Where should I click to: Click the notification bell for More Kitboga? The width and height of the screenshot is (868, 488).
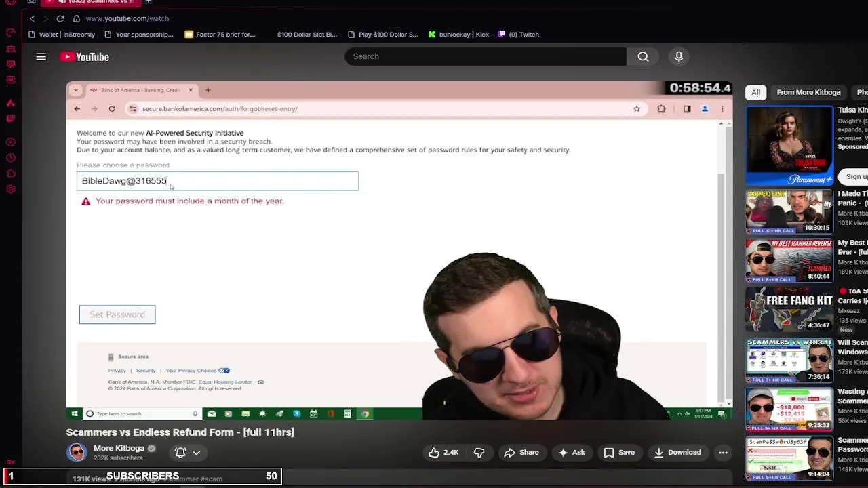[180, 452]
